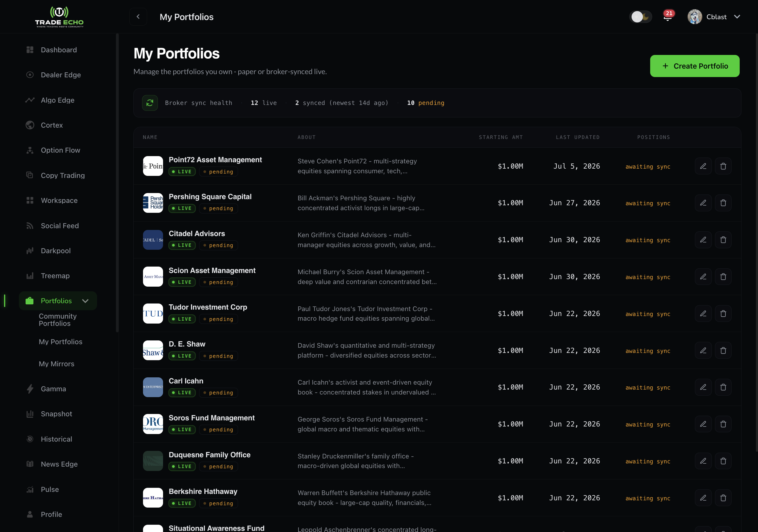Open Community Portfolios submenu item
Viewport: 758px width, 532px height.
coord(58,320)
